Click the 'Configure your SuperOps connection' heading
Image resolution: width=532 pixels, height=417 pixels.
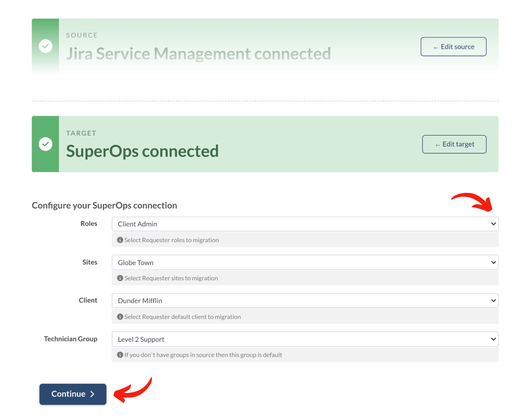[104, 205]
